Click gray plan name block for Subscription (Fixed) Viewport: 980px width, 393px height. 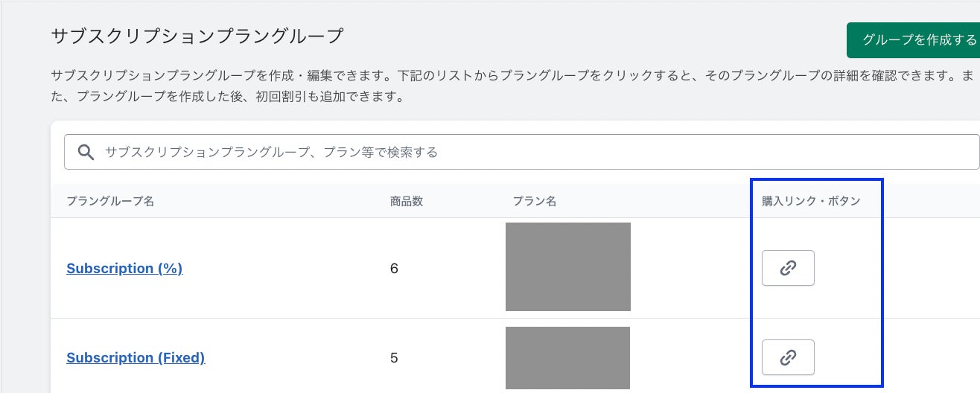(x=567, y=357)
